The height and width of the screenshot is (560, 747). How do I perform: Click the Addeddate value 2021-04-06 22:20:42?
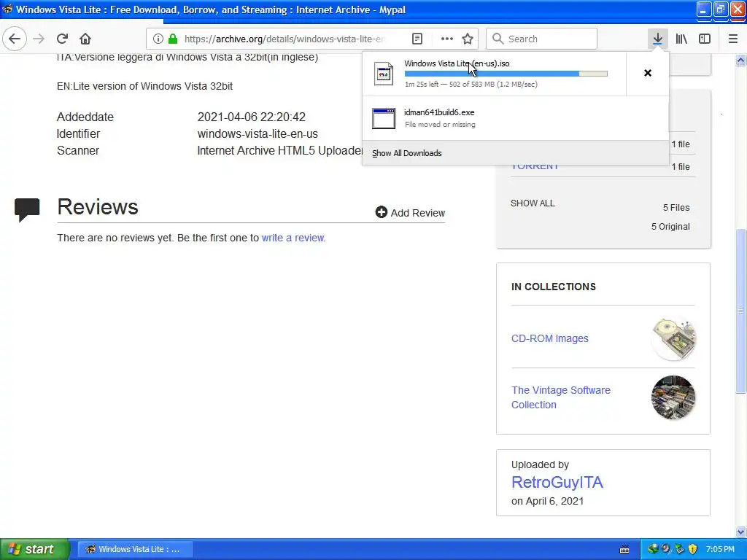tap(251, 117)
